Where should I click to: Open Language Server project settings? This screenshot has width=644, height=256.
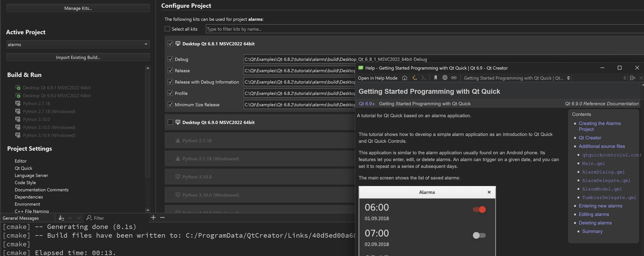click(x=31, y=175)
